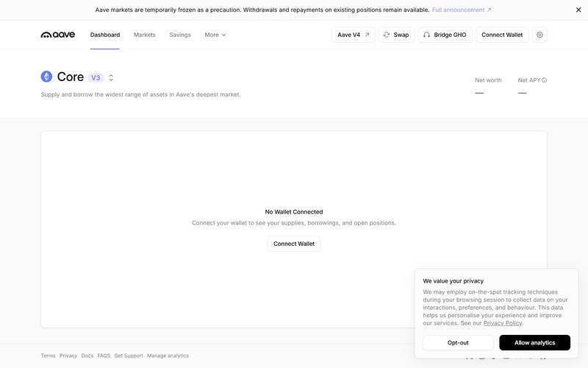588x368 pixels.
Task: Open the Savings tab
Action: tap(180, 35)
